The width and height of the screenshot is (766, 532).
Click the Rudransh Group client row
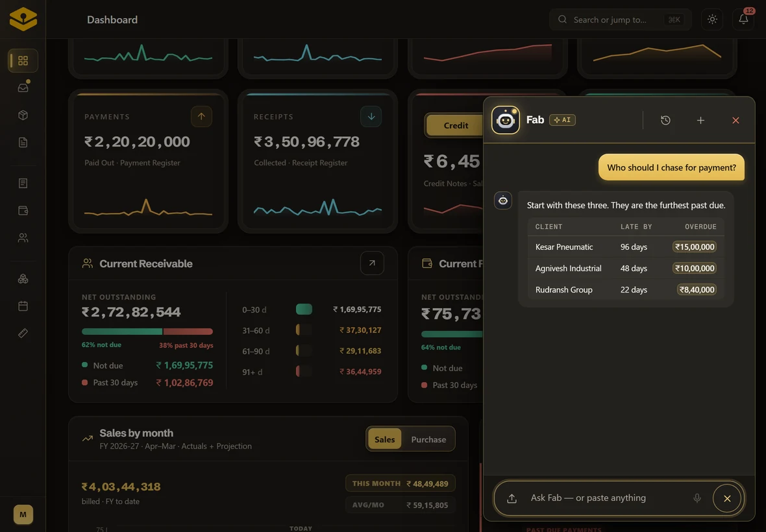[626, 290]
